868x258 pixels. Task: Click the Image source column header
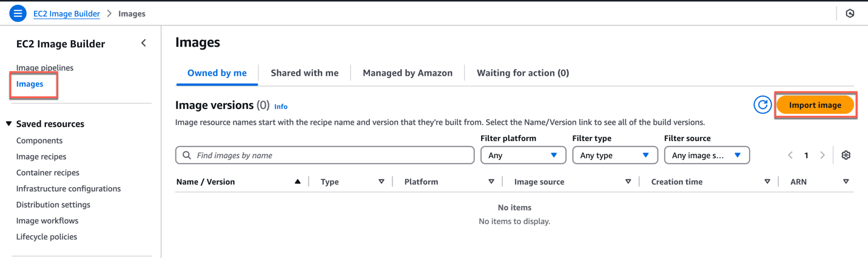[x=539, y=182]
